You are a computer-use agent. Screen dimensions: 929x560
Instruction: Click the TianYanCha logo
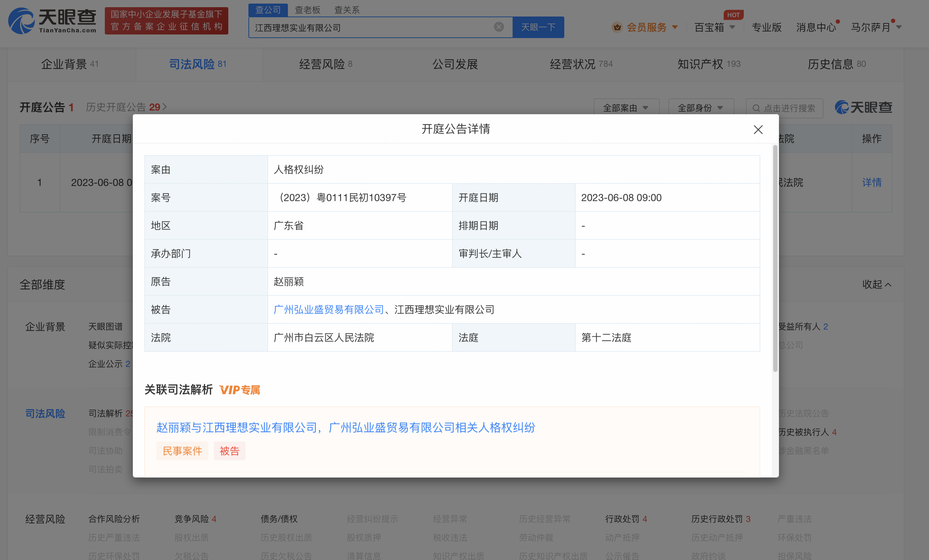point(52,21)
